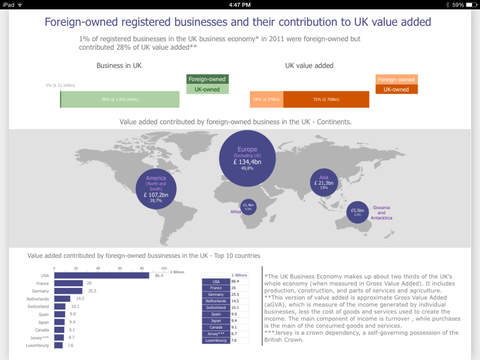The width and height of the screenshot is (480, 360).
Task: Tap the Wi-Fi icon in status bar
Action: pyautogui.click(x=20, y=5)
